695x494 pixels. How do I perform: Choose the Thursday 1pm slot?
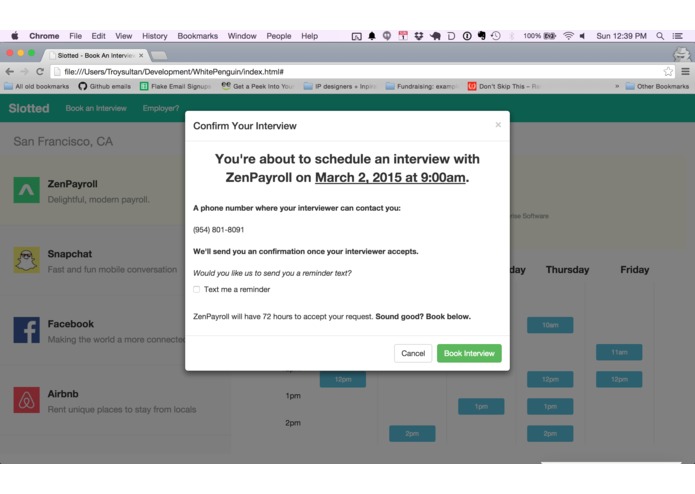550,406
